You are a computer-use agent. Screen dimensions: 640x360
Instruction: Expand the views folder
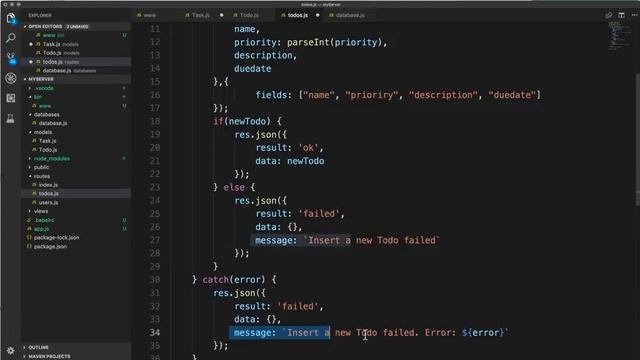(x=41, y=211)
